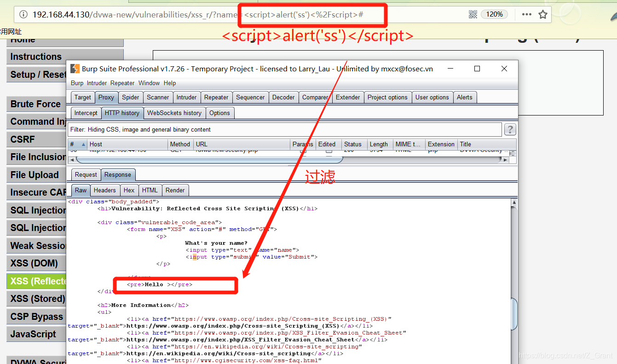Image resolution: width=617 pixels, height=364 pixels.
Task: Sort by the URL column header
Action: (x=242, y=144)
